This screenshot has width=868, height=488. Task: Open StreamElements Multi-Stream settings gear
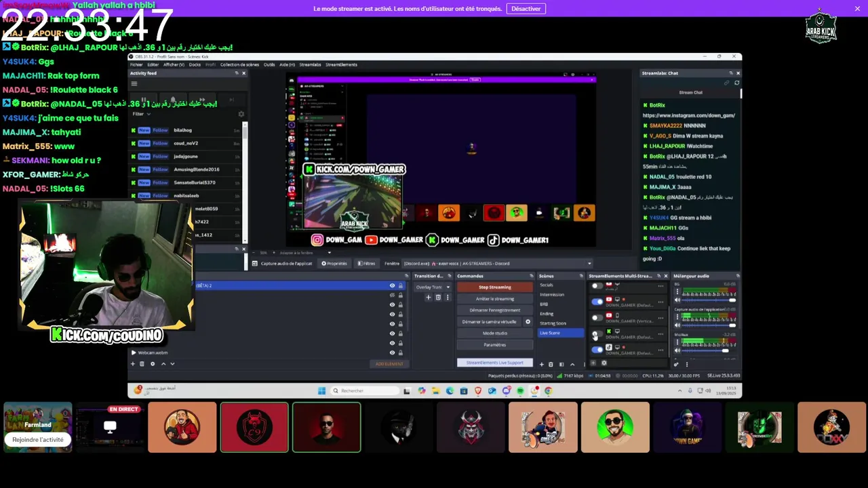[x=604, y=363]
